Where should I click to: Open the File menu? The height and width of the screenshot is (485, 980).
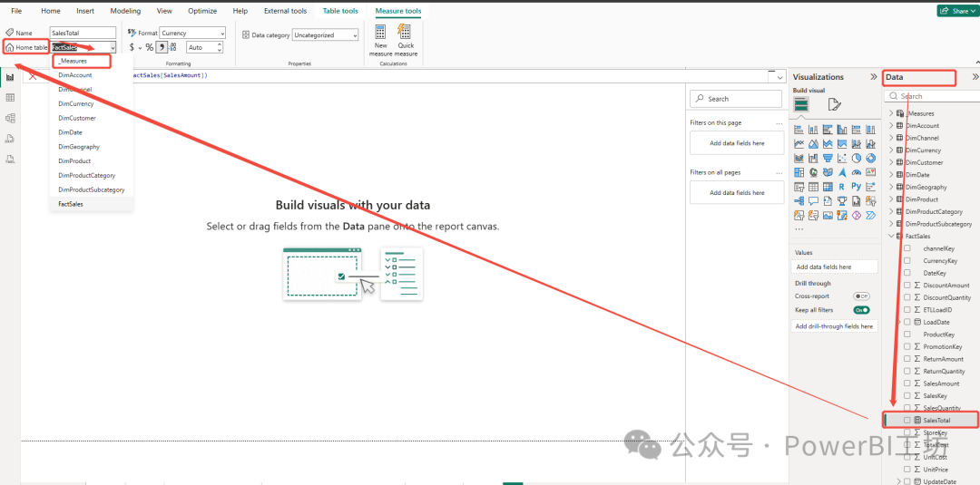coord(16,11)
